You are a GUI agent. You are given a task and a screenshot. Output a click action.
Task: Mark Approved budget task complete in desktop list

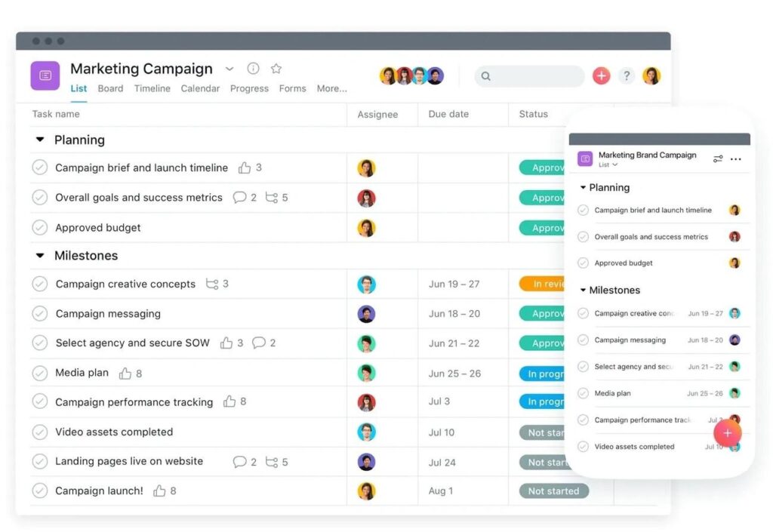point(40,227)
